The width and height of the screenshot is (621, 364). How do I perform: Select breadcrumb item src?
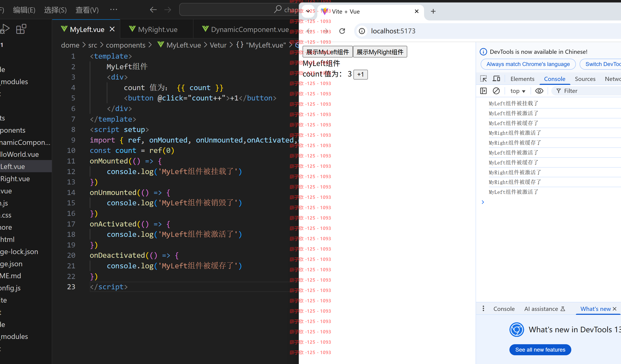click(x=93, y=45)
